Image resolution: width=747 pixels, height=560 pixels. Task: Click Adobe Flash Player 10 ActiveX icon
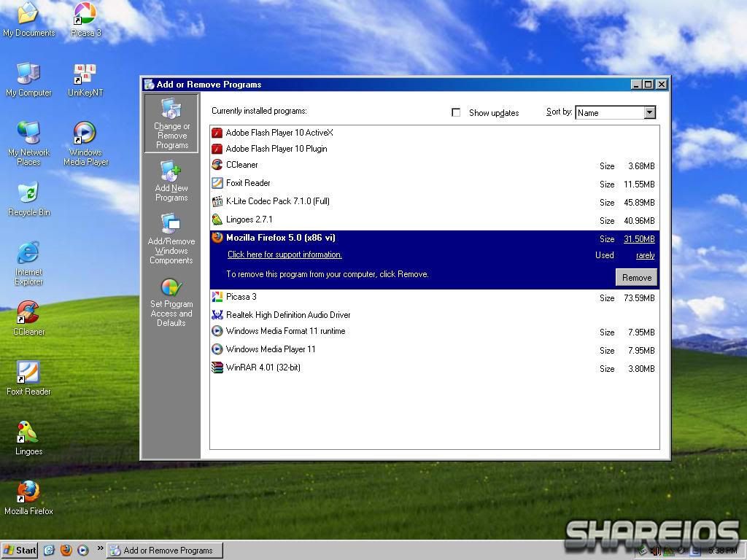pos(217,133)
